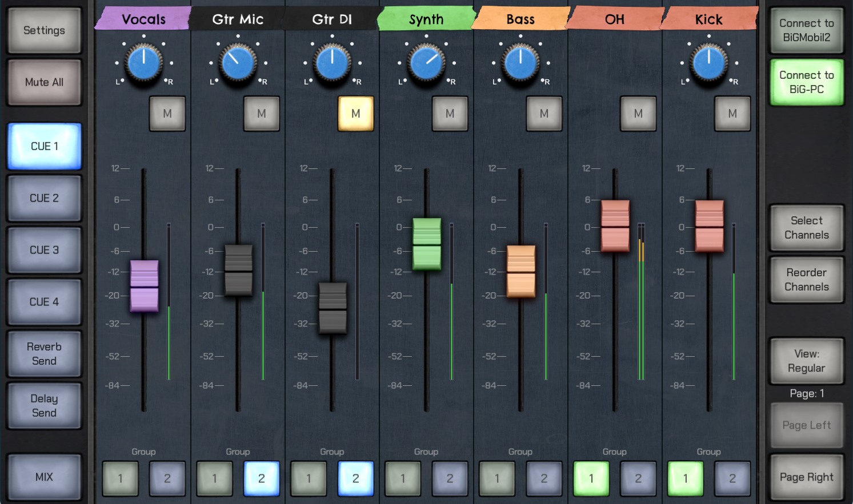Screen dimensions: 853x504
Task: Disable Group 2 on Gtr Mic
Action: [x=262, y=478]
